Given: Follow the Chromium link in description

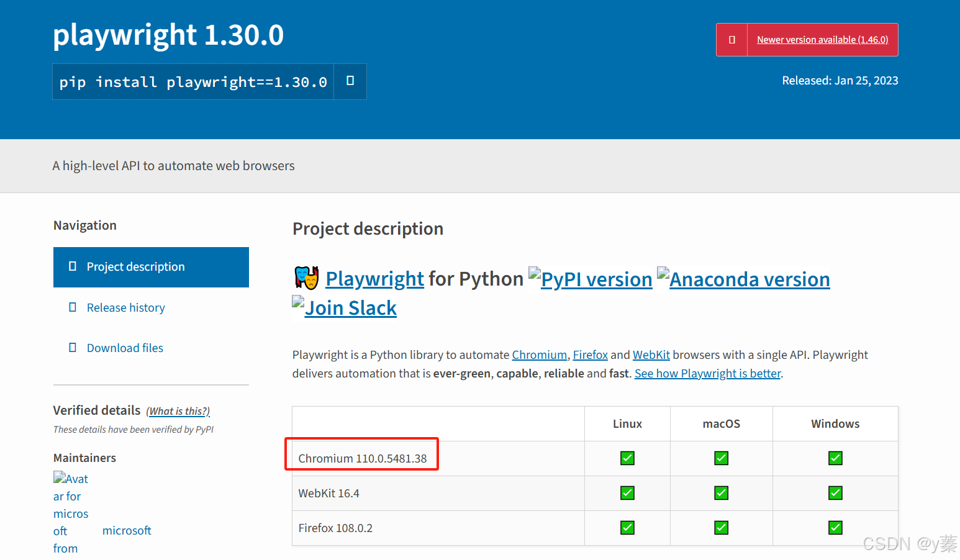Looking at the screenshot, I should pyautogui.click(x=540, y=355).
